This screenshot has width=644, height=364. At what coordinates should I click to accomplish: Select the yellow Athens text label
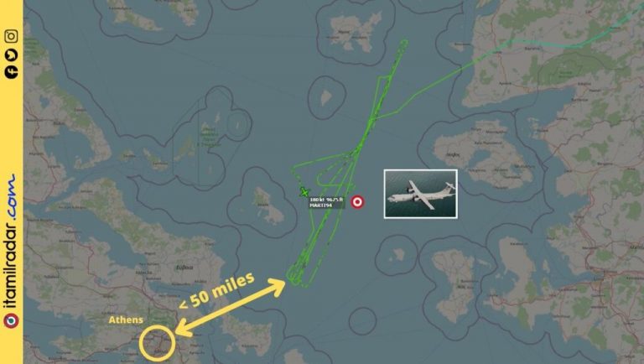click(x=126, y=320)
